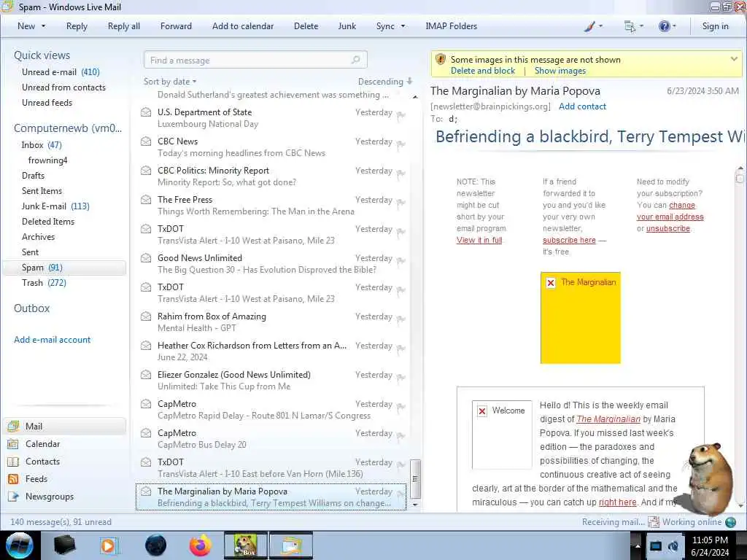Click the envelope icon for Good News Unlimited
The height and width of the screenshot is (560, 747).
[146, 258]
